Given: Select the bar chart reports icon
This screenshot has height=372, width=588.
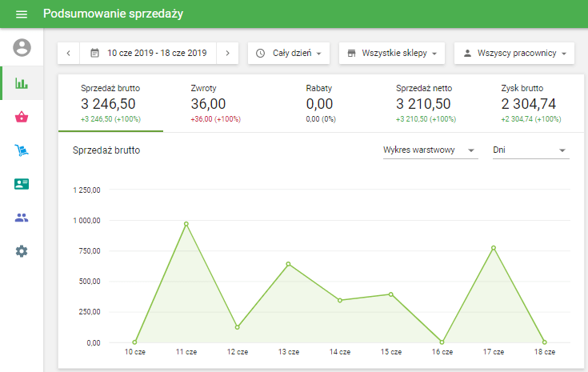Looking at the screenshot, I should coord(22,83).
